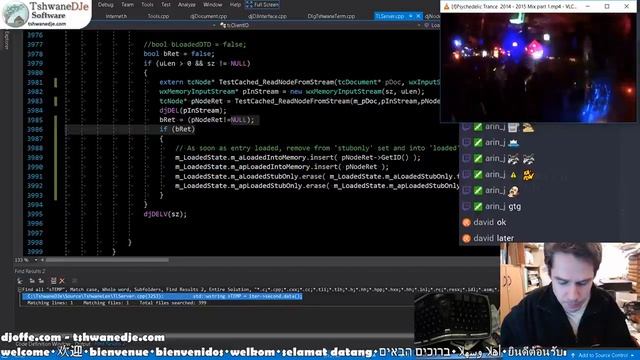Click the 'if (uLen > 0 && sz != NULL)' line
640x360 pixels.
[197, 63]
